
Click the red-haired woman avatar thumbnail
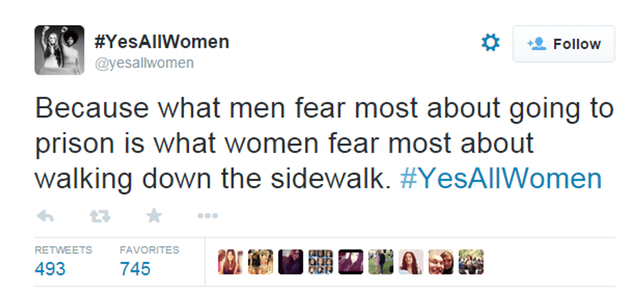click(x=411, y=262)
